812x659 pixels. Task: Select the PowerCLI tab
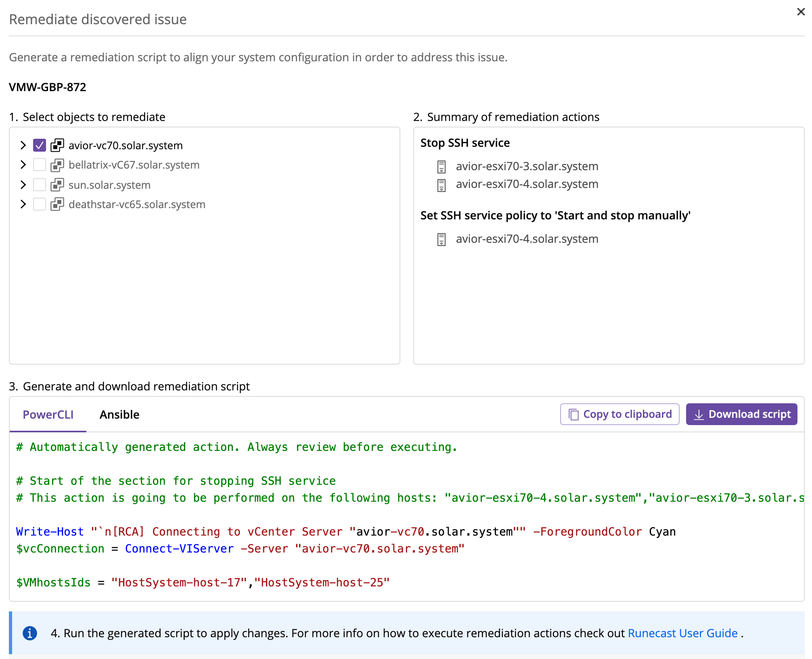pyautogui.click(x=48, y=414)
